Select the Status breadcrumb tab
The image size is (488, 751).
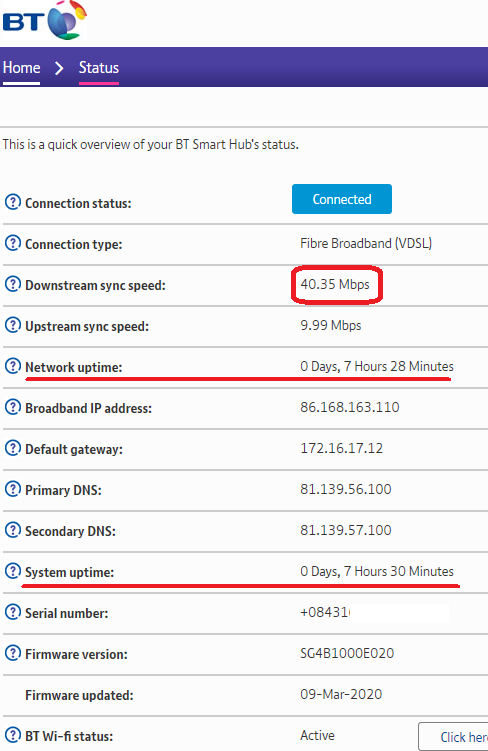(99, 68)
